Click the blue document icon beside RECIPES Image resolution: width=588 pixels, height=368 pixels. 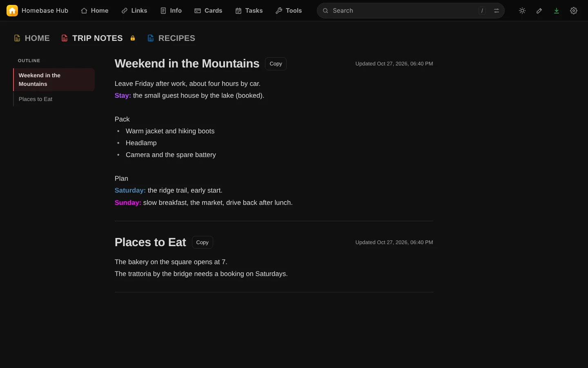pos(151,38)
